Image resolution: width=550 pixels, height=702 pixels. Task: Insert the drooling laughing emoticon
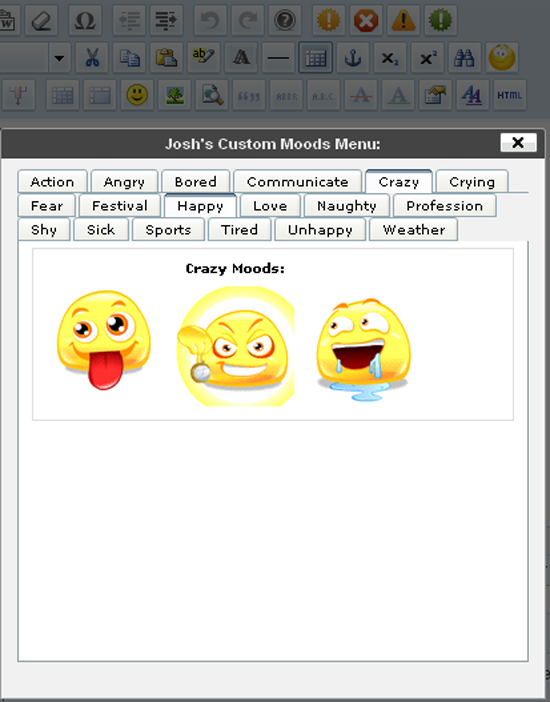point(363,350)
